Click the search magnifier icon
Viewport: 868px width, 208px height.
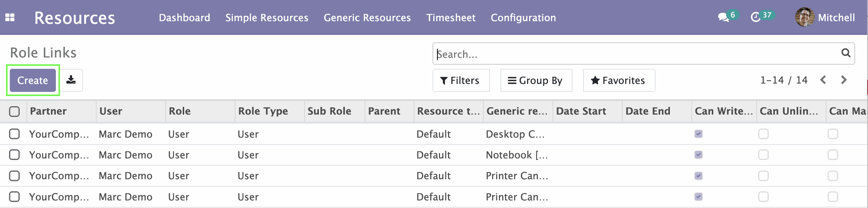(x=846, y=53)
